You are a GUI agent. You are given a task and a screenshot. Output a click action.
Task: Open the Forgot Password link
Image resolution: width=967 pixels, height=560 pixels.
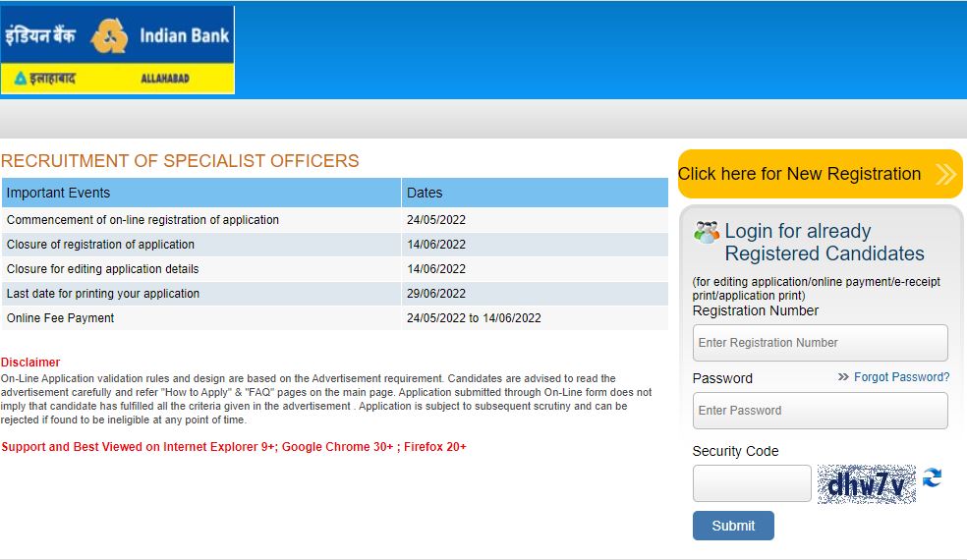[x=901, y=377]
